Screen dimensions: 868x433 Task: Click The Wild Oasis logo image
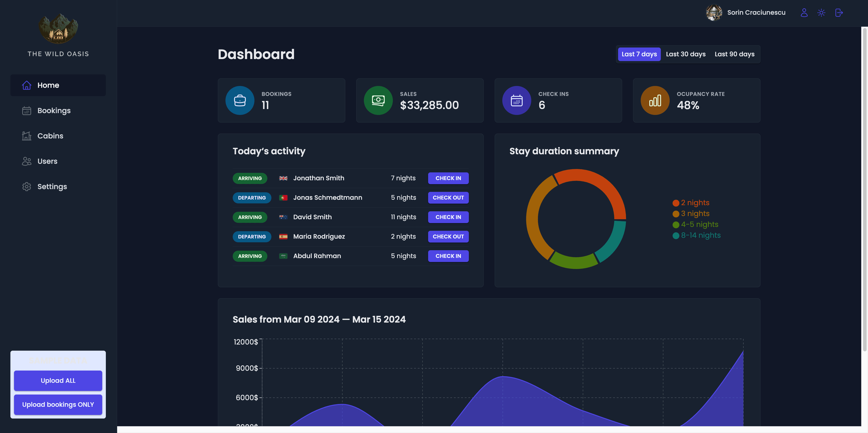pos(58,28)
